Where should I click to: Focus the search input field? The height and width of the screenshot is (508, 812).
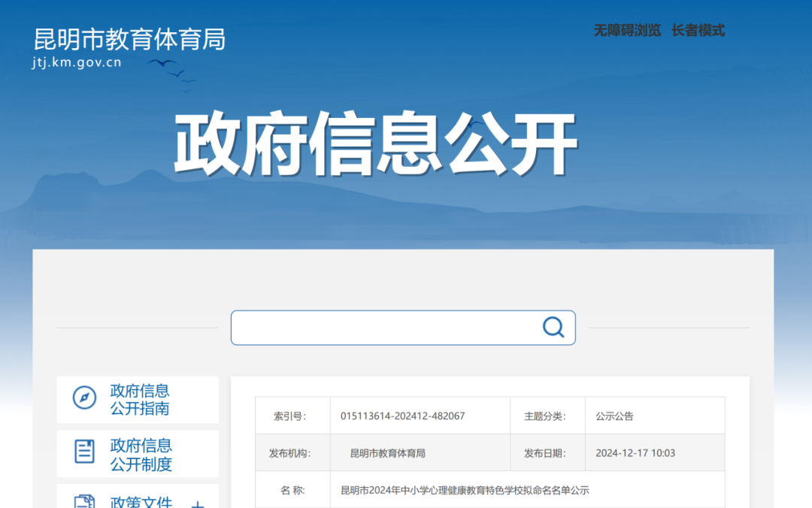[383, 328]
